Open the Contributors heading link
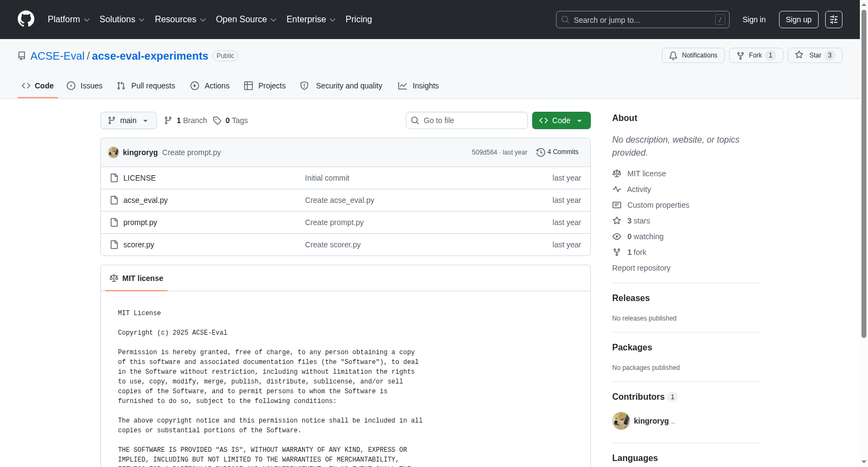Image resolution: width=868 pixels, height=467 pixels. [645, 396]
